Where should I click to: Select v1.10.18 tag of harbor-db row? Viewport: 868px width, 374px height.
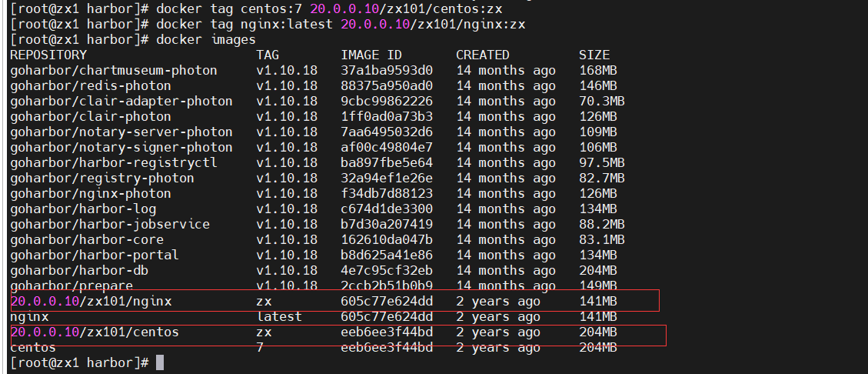(287, 270)
